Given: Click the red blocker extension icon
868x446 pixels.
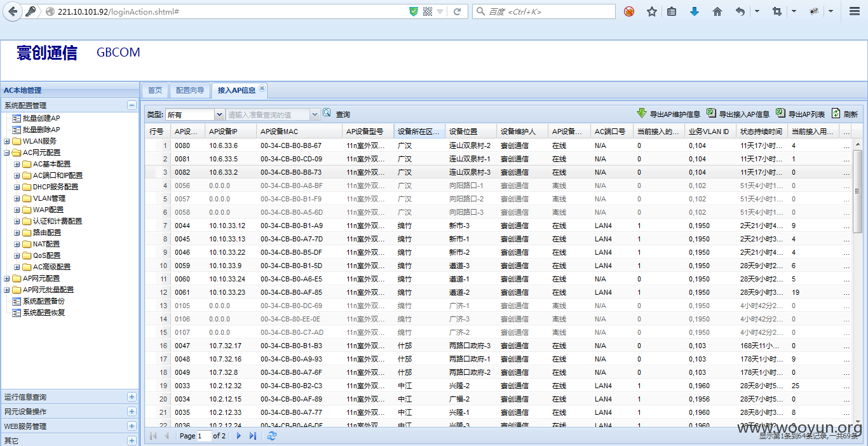Looking at the screenshot, I should pos(629,11).
